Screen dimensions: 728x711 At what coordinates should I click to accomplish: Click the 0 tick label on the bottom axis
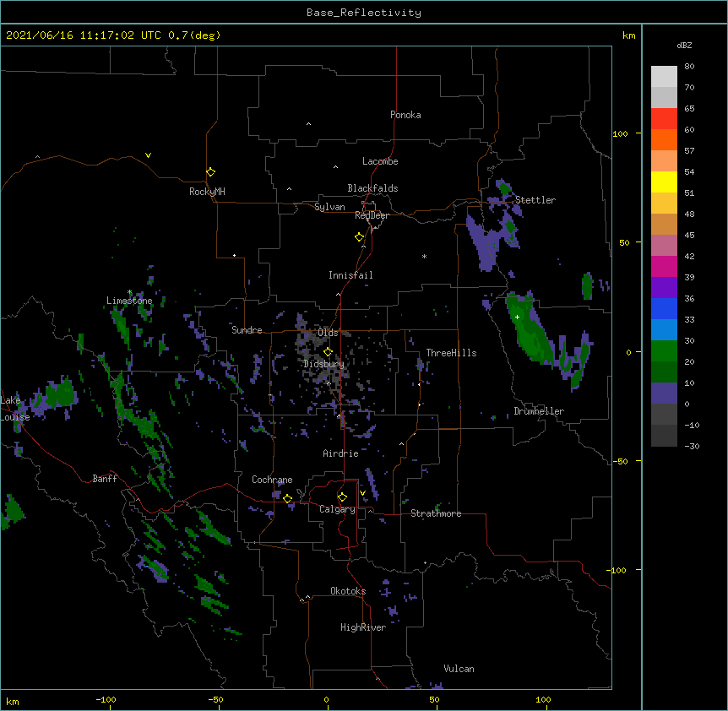[326, 700]
